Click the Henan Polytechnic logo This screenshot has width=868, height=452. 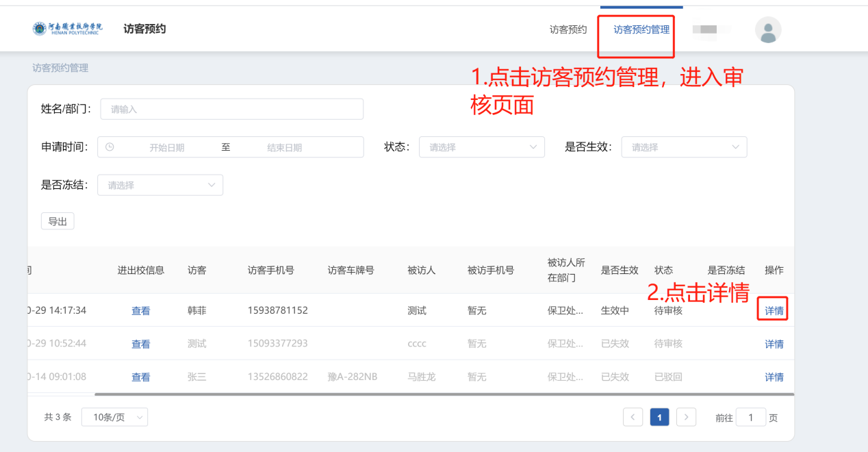pyautogui.click(x=67, y=29)
